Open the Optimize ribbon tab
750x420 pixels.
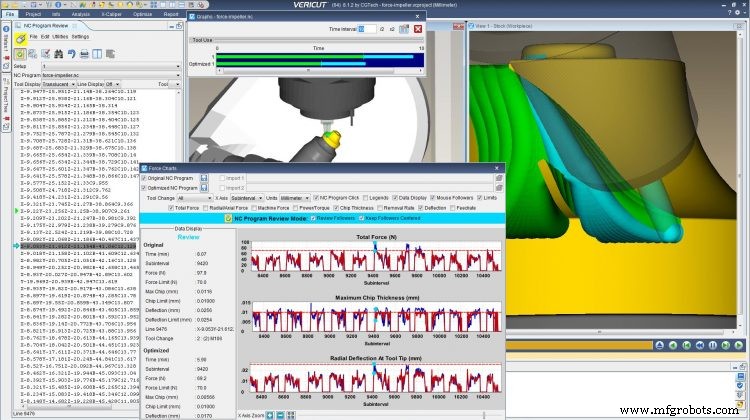coord(143,14)
